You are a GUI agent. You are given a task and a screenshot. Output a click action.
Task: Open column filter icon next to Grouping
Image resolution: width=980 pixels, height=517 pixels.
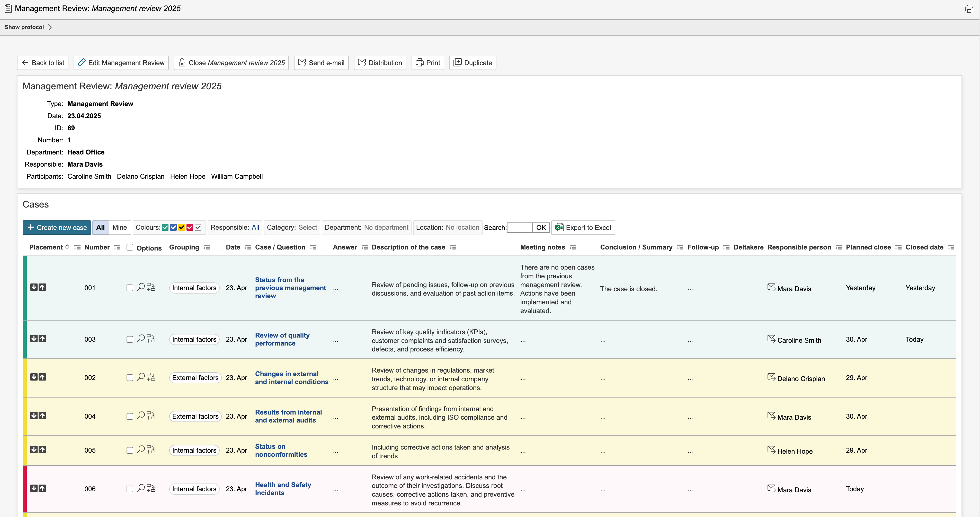tap(207, 247)
